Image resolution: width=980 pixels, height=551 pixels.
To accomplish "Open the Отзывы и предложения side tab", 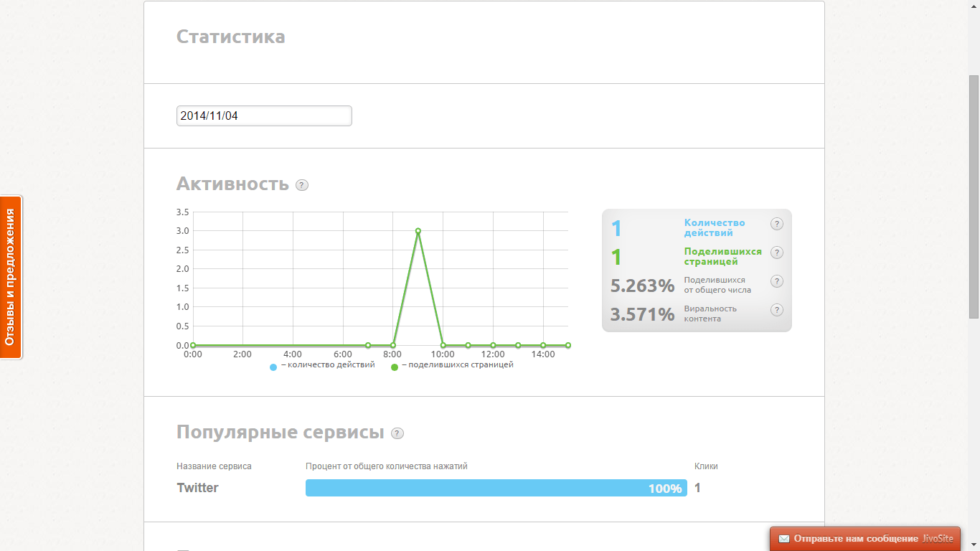I will pos(11,277).
